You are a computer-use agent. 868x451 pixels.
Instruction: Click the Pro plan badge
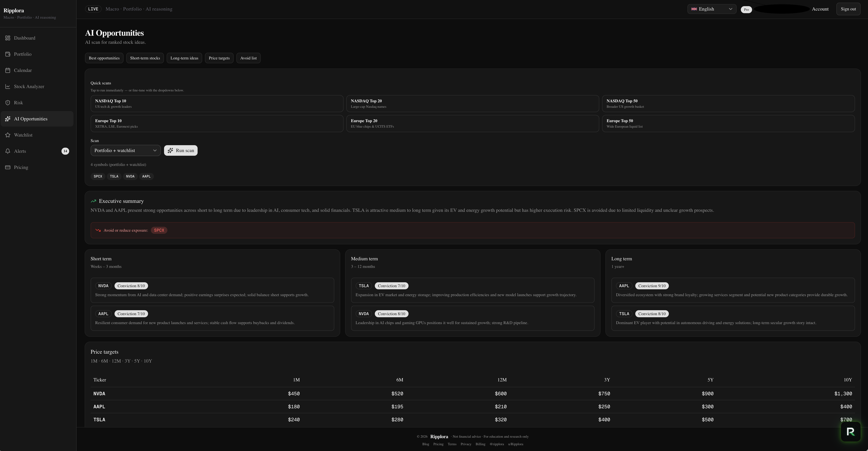(x=746, y=9)
